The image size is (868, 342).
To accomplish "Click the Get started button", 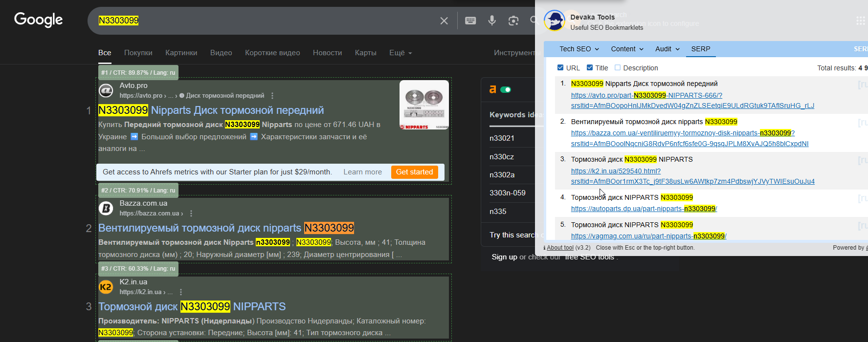I will 415,172.
